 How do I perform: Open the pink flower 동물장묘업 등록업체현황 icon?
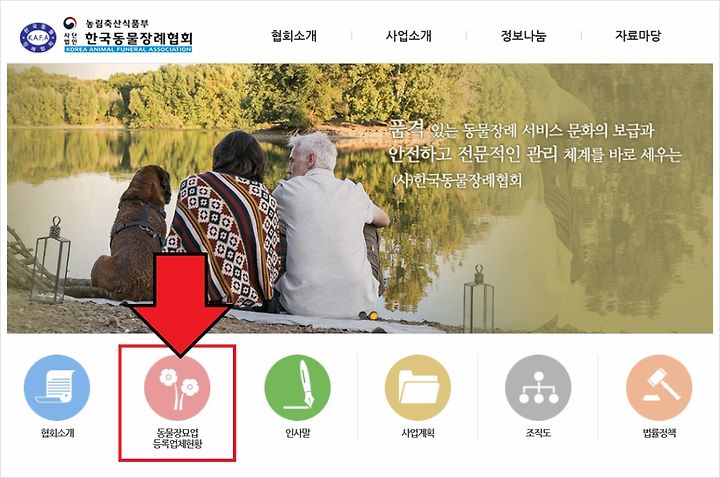tap(177, 387)
